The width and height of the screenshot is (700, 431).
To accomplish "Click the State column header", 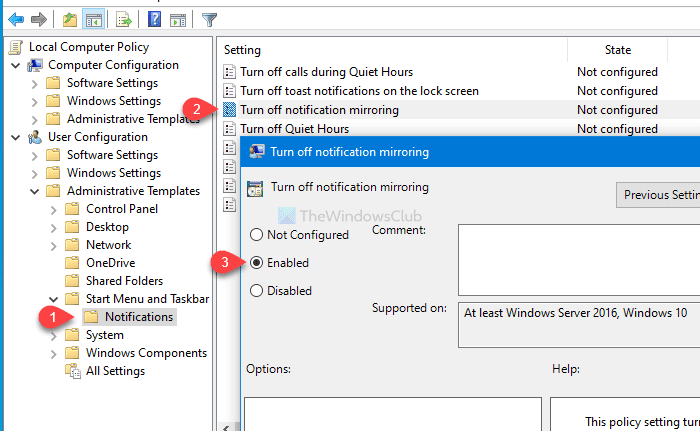I will click(x=617, y=49).
